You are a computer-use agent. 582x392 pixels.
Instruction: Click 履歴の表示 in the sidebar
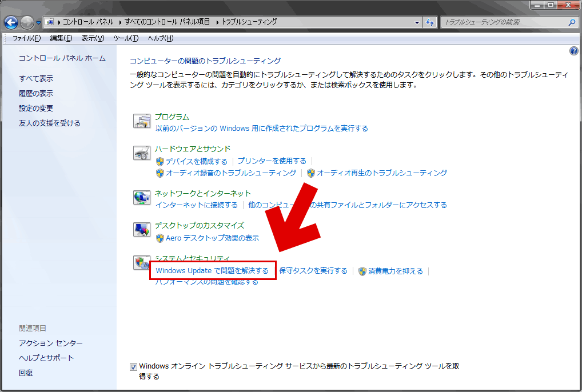(36, 94)
